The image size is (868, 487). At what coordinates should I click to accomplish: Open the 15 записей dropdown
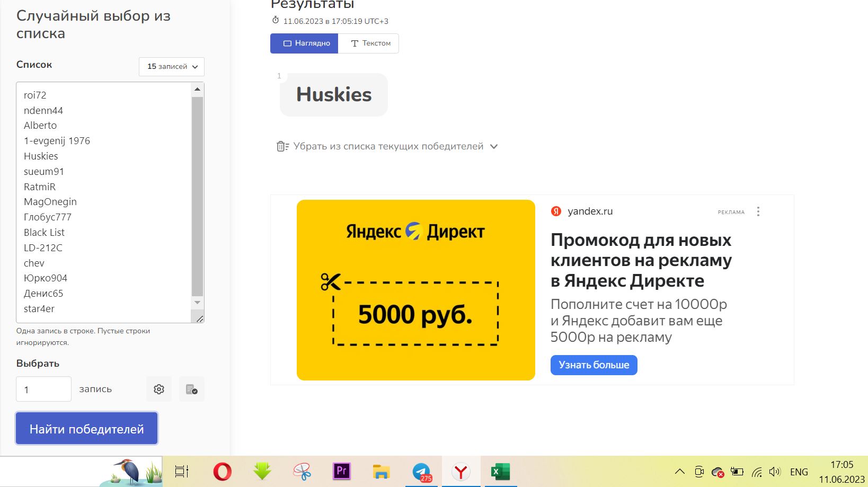[x=172, y=67]
